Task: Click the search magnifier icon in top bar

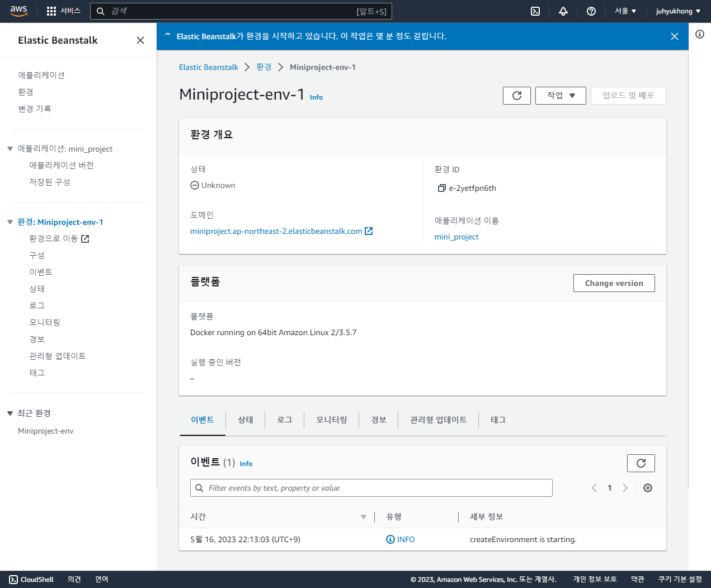Action: click(x=101, y=11)
